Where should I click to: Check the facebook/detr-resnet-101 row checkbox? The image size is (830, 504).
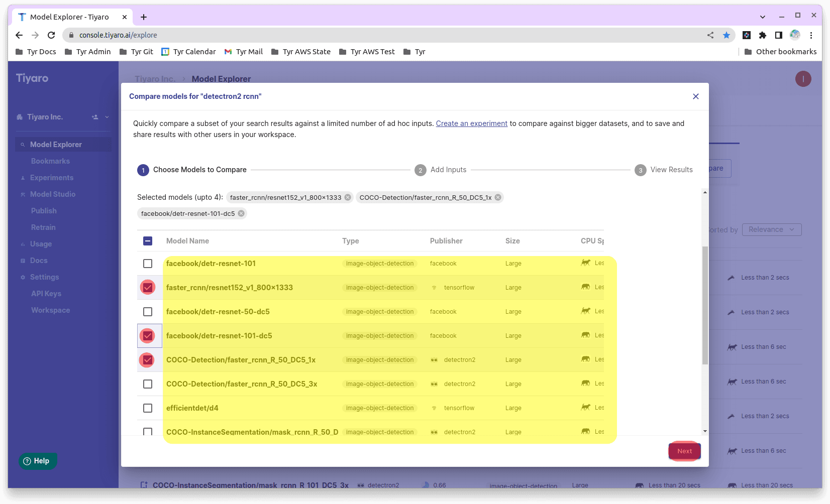pyautogui.click(x=148, y=264)
